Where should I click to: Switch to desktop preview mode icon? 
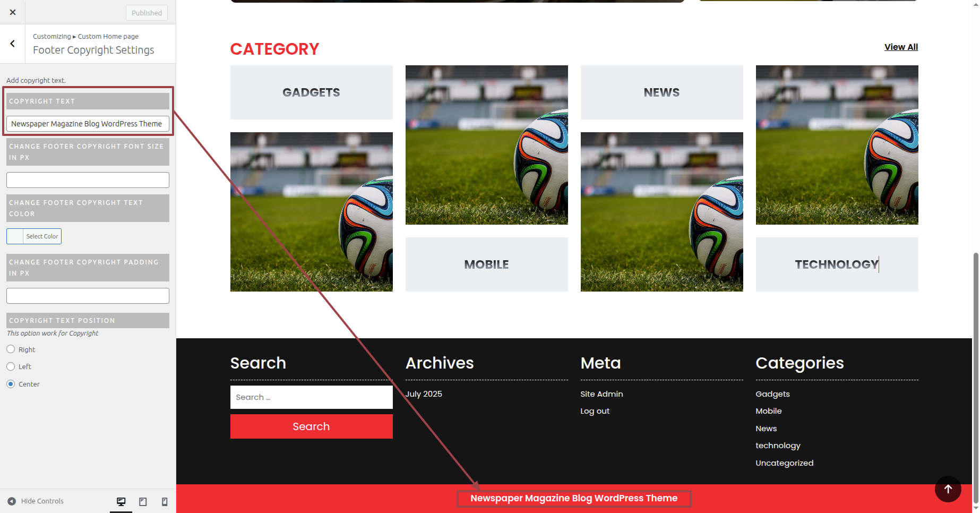coord(121,501)
